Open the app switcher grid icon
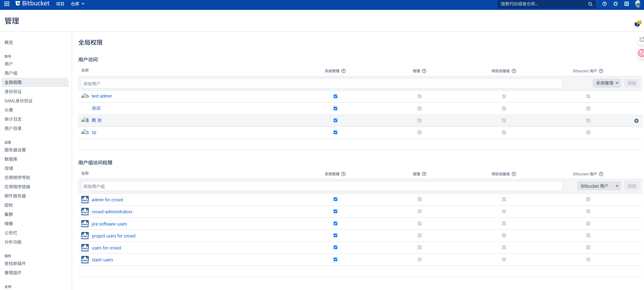Screen dimensions: 644x290 tap(7, 4)
